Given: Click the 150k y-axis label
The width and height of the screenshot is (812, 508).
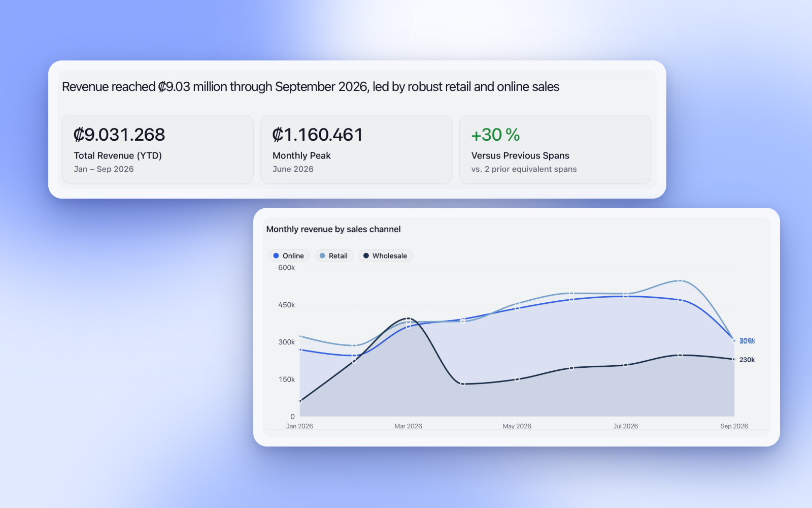Looking at the screenshot, I should point(286,379).
